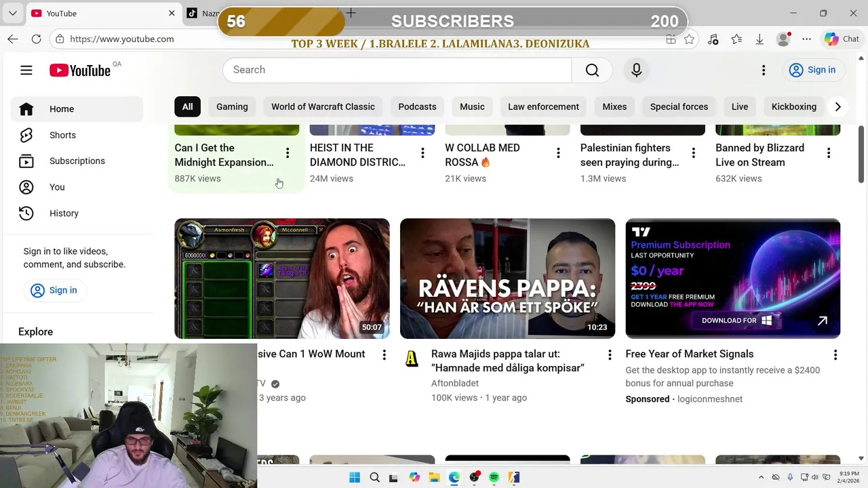Open the Aftonbladet channel avatar
Screen dimensions: 868x488
coord(412,359)
